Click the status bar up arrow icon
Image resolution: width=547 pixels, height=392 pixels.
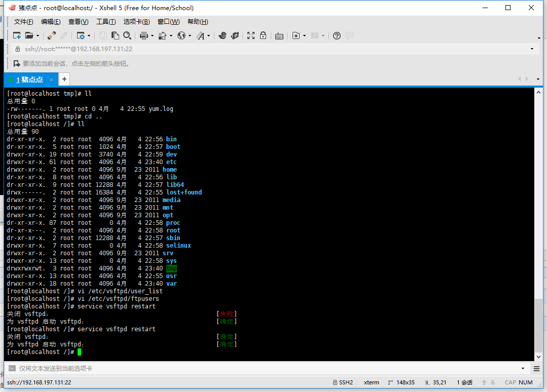(484, 382)
